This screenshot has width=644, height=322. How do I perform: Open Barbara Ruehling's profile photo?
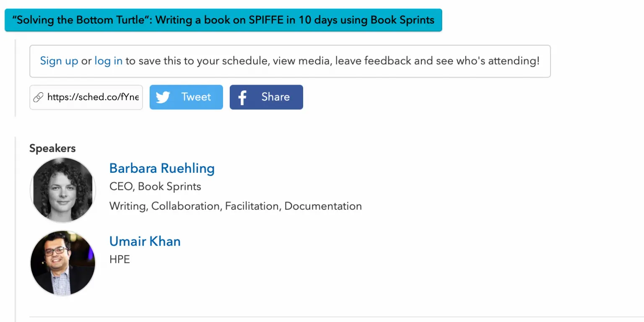63,190
